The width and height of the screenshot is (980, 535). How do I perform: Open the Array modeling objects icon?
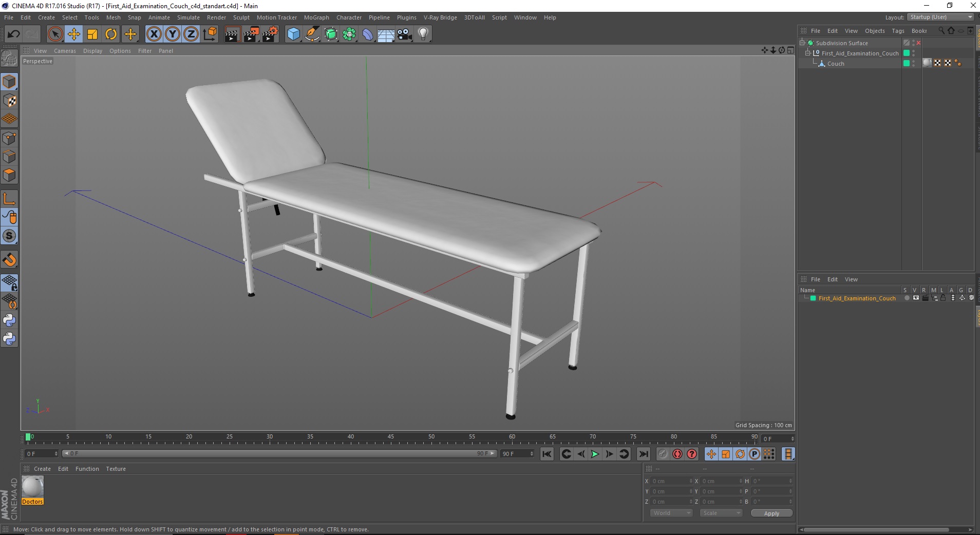click(350, 34)
